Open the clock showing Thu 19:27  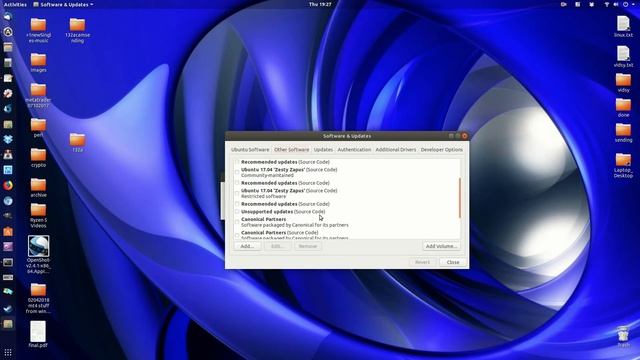pyautogui.click(x=320, y=4)
